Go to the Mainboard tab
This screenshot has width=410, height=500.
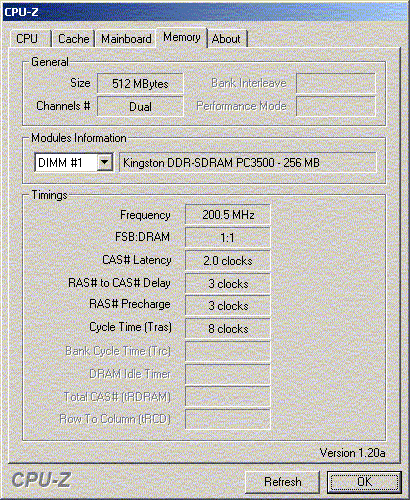click(126, 39)
